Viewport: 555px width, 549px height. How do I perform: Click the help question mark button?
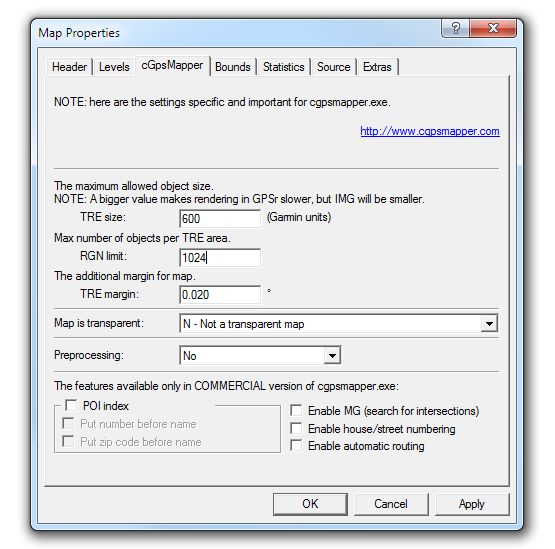click(x=455, y=28)
